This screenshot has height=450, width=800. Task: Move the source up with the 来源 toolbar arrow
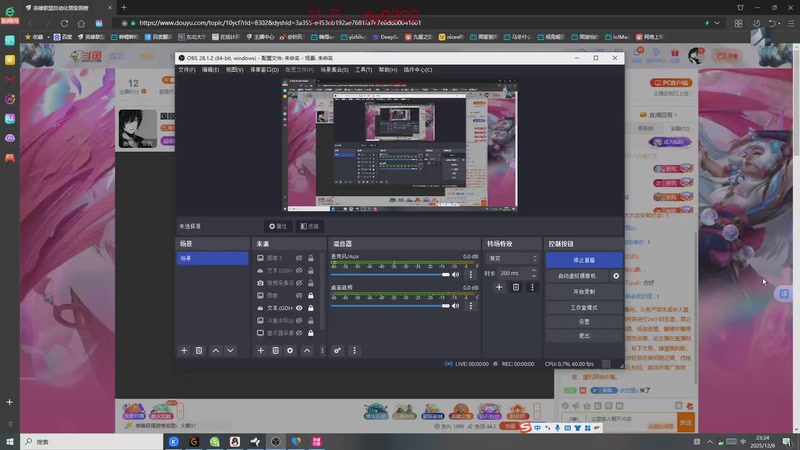click(307, 351)
